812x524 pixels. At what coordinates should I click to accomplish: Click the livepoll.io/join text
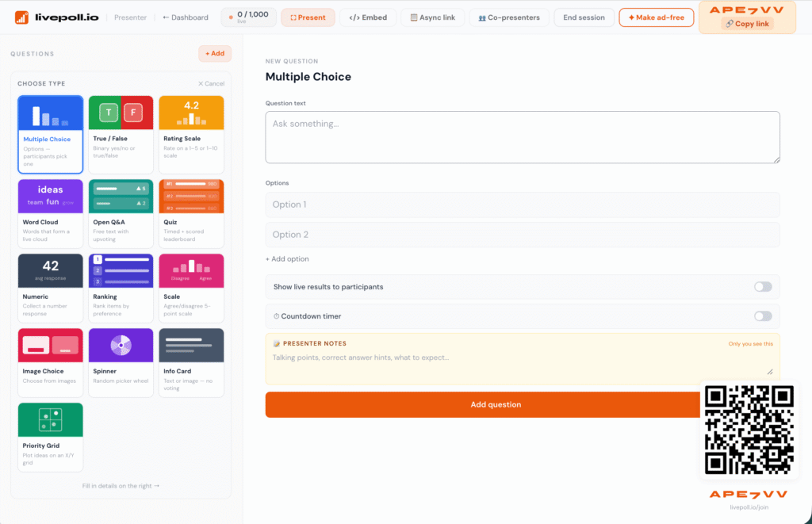(x=749, y=507)
